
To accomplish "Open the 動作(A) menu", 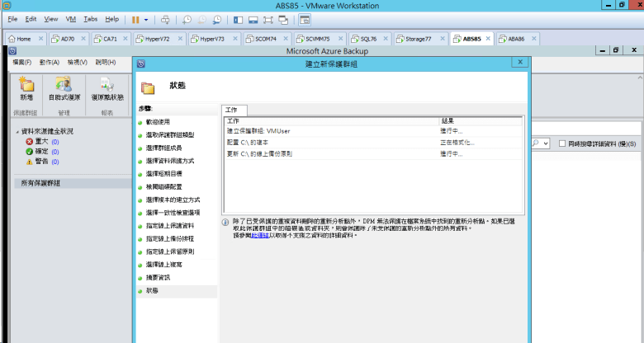I will [50, 63].
